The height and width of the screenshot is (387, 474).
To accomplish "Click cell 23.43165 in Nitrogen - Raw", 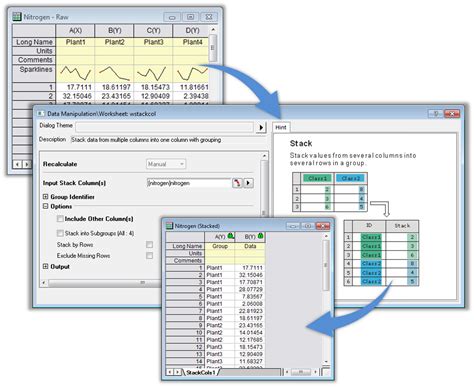I will [x=114, y=96].
